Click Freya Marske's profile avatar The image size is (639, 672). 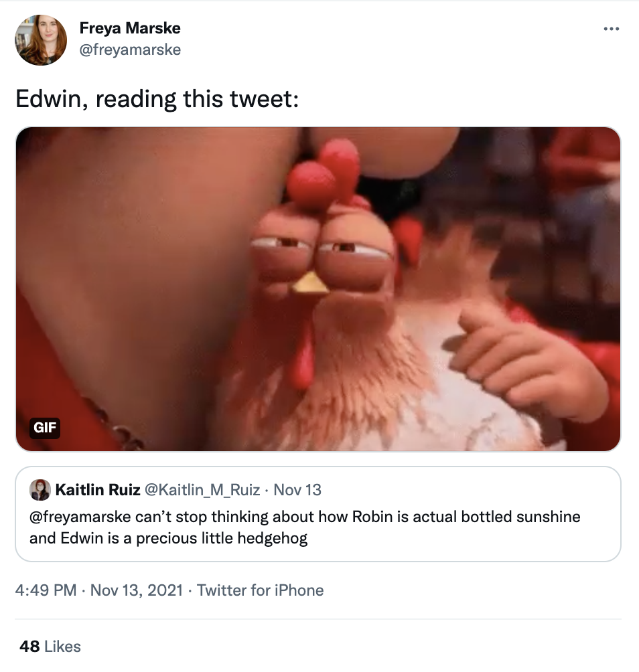40,39
